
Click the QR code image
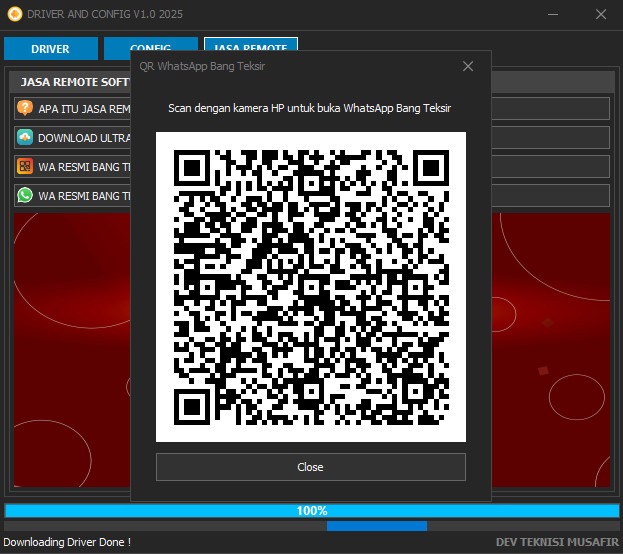(311, 287)
